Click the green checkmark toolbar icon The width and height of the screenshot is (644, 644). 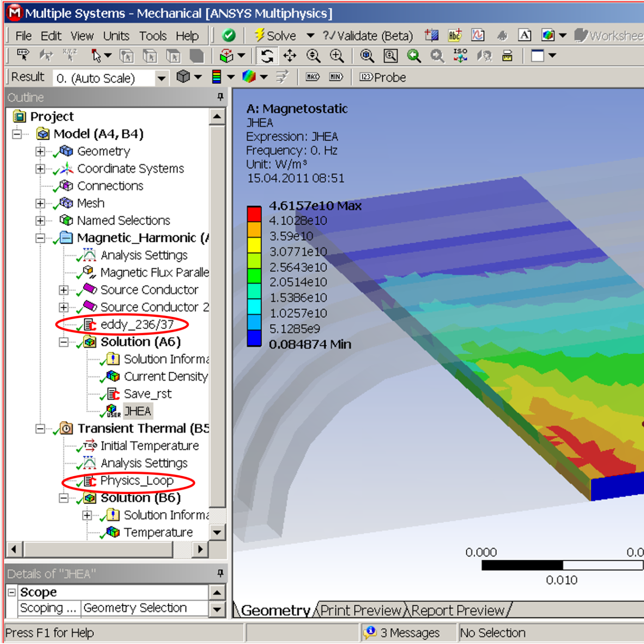[x=229, y=35]
